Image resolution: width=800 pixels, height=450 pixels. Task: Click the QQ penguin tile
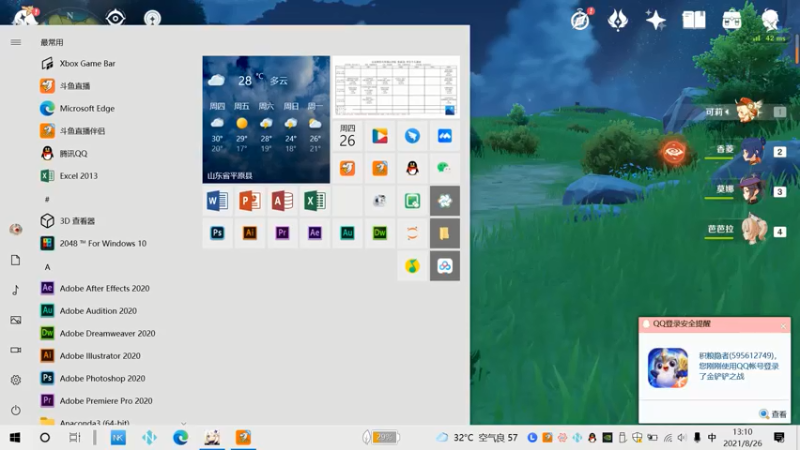[x=412, y=168]
